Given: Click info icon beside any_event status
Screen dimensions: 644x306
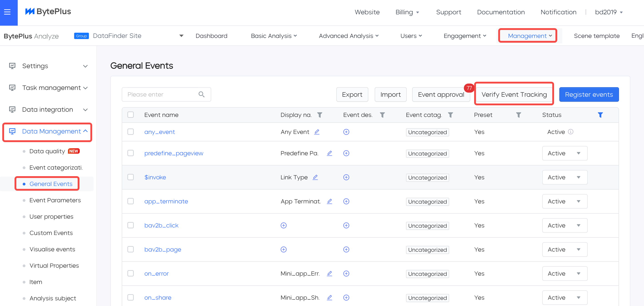Looking at the screenshot, I should pos(570,132).
